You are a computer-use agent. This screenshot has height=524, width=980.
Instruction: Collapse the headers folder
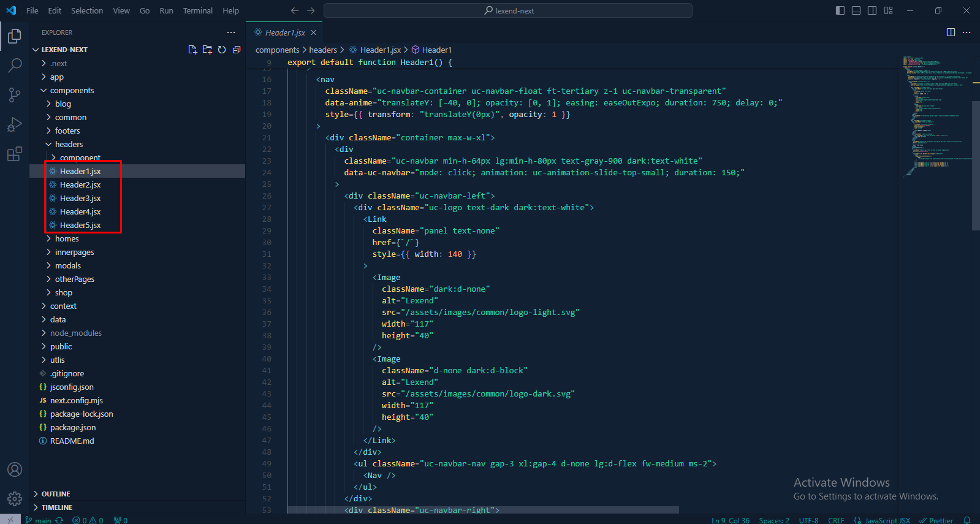point(69,145)
